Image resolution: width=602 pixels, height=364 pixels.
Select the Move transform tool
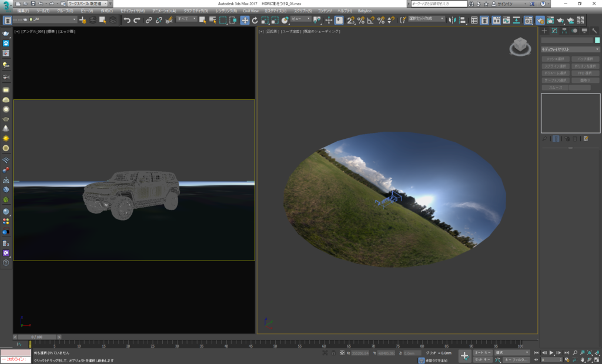pyautogui.click(x=244, y=20)
